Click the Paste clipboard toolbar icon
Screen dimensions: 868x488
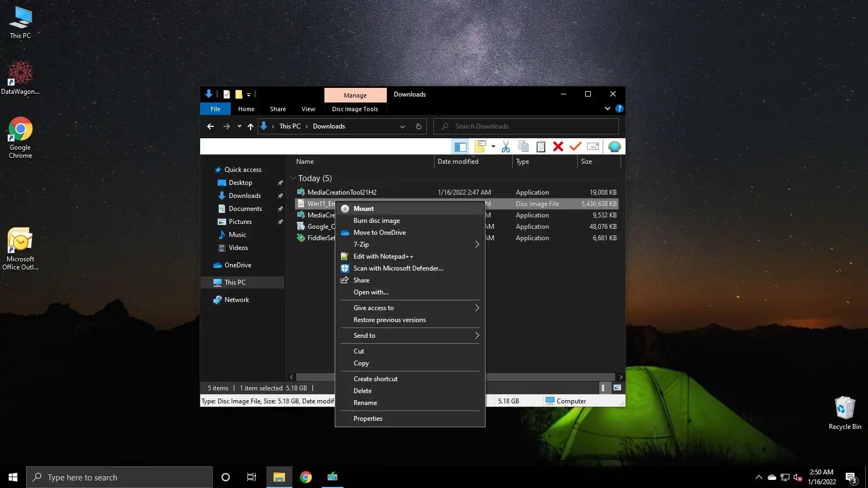pyautogui.click(x=541, y=146)
